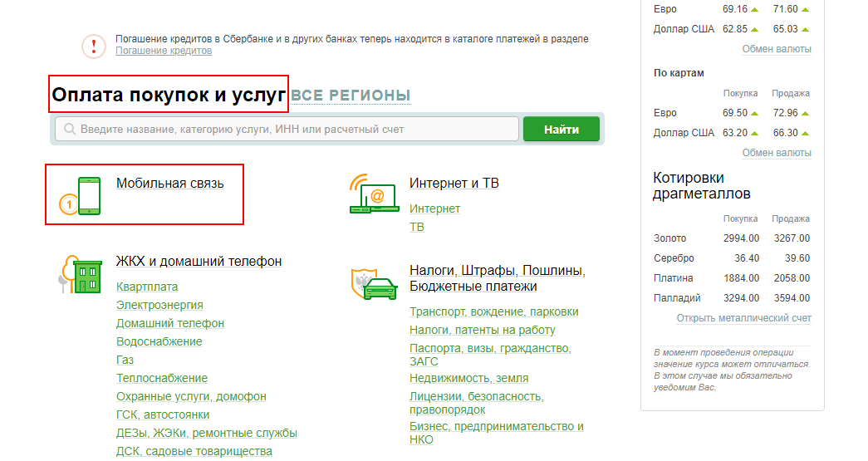Select the Интернет link
Screen dimensions: 868x461
coord(434,208)
